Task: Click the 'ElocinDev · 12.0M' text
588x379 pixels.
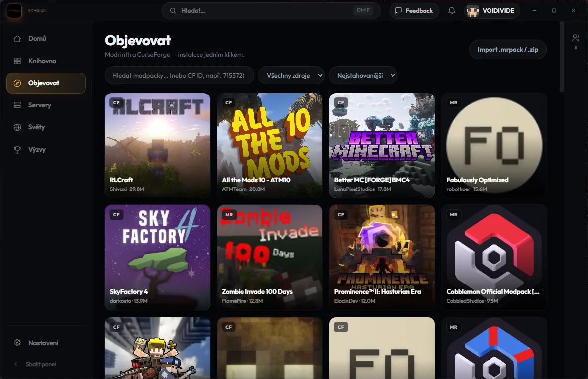Action: coord(354,301)
